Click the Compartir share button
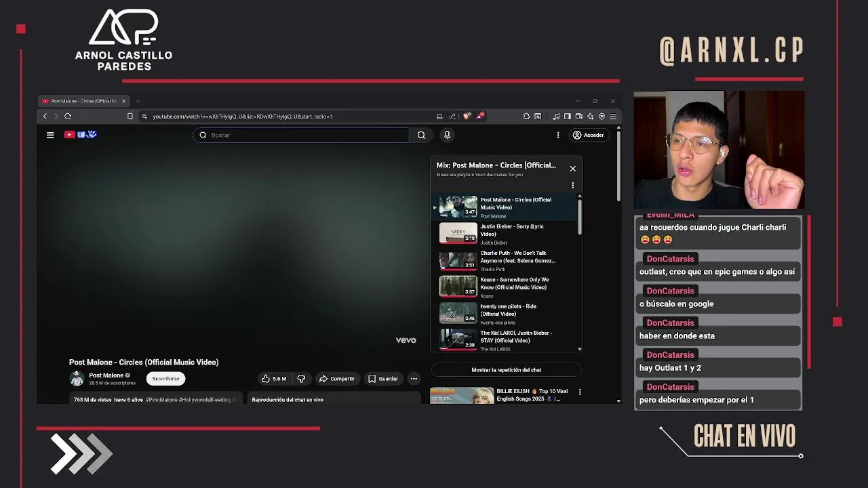 (x=337, y=379)
